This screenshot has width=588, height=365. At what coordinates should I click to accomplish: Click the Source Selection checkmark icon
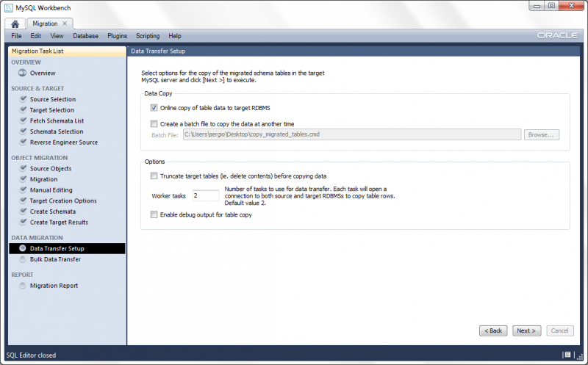(x=24, y=99)
